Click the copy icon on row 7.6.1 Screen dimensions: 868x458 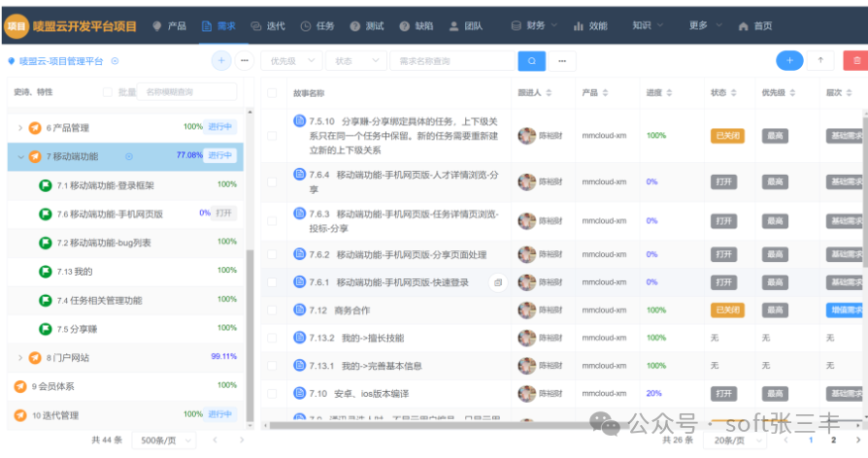click(497, 282)
